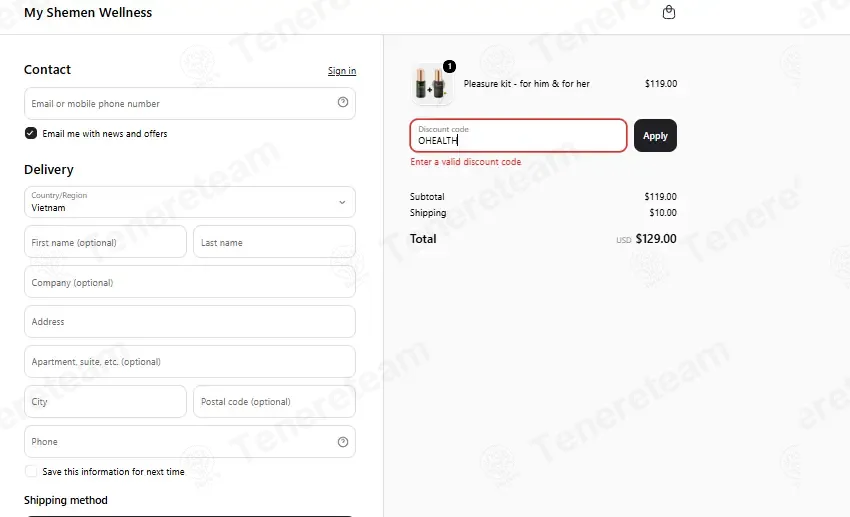Click the Pleasure kit product thumbnail
Screen dimensions: 850x517
click(431, 84)
